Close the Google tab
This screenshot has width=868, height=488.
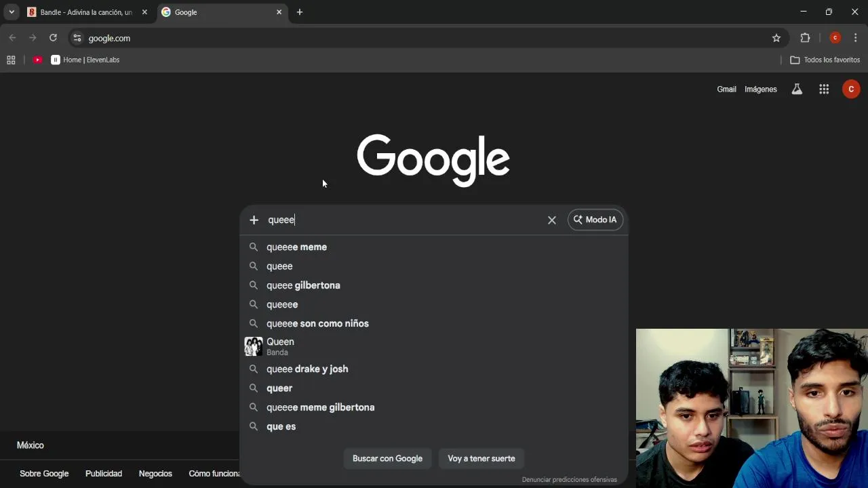[x=279, y=12]
